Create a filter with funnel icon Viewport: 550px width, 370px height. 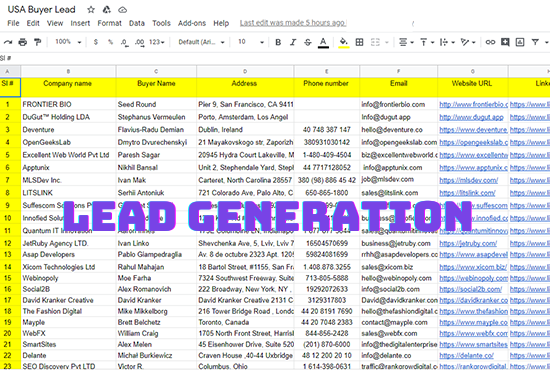click(535, 42)
